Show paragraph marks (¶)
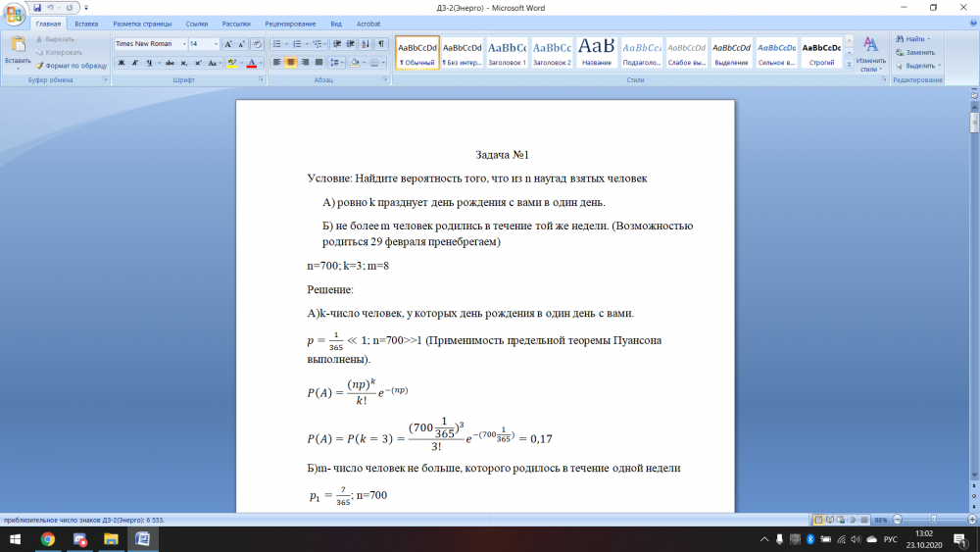The width and height of the screenshot is (980, 552). tap(381, 44)
